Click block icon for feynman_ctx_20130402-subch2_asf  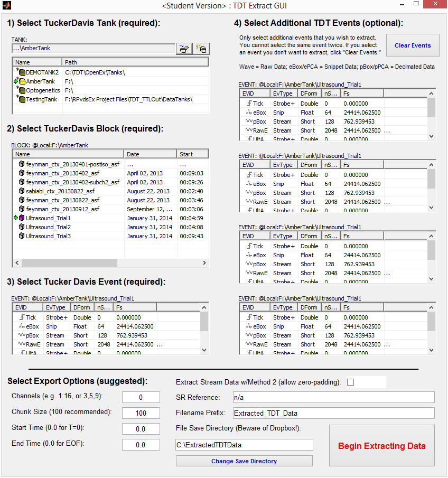point(22,182)
